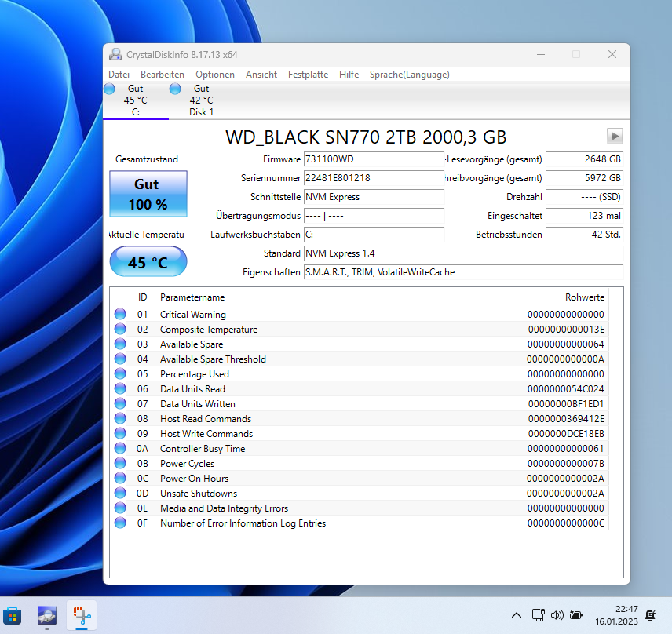This screenshot has width=672, height=634.
Task: Open the notification center icon
Action: pos(651,615)
